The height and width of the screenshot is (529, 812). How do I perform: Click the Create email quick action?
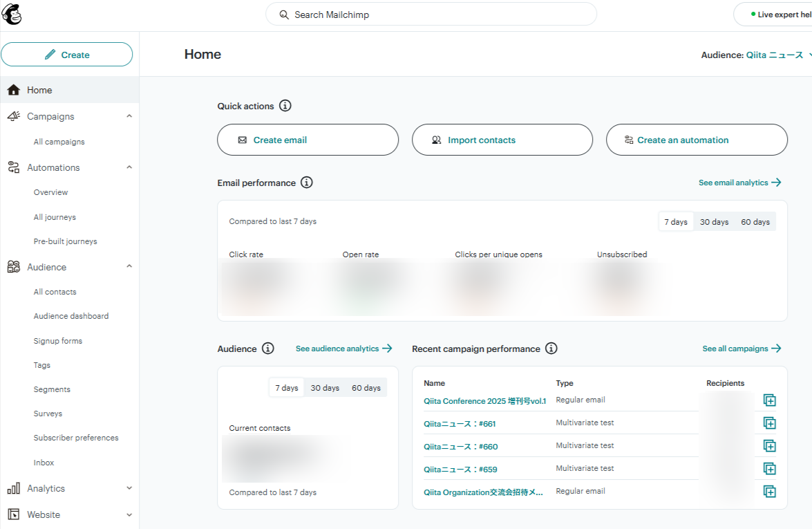pos(308,140)
